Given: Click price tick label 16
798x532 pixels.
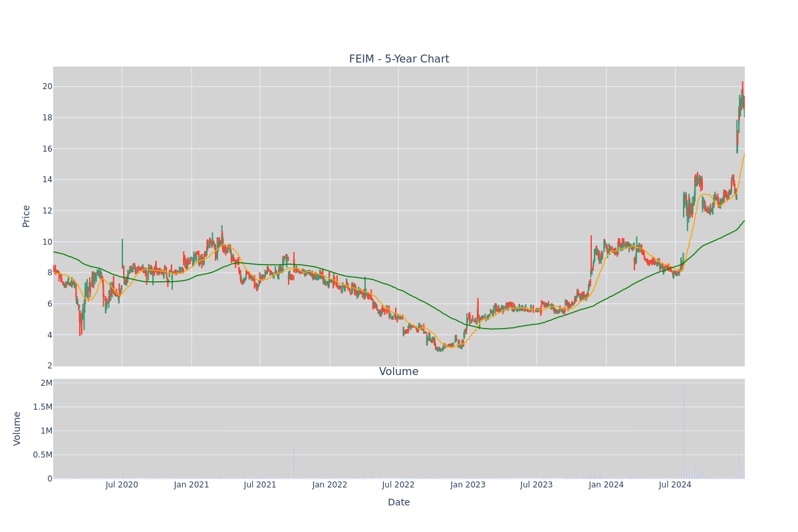Looking at the screenshot, I should click(47, 148).
